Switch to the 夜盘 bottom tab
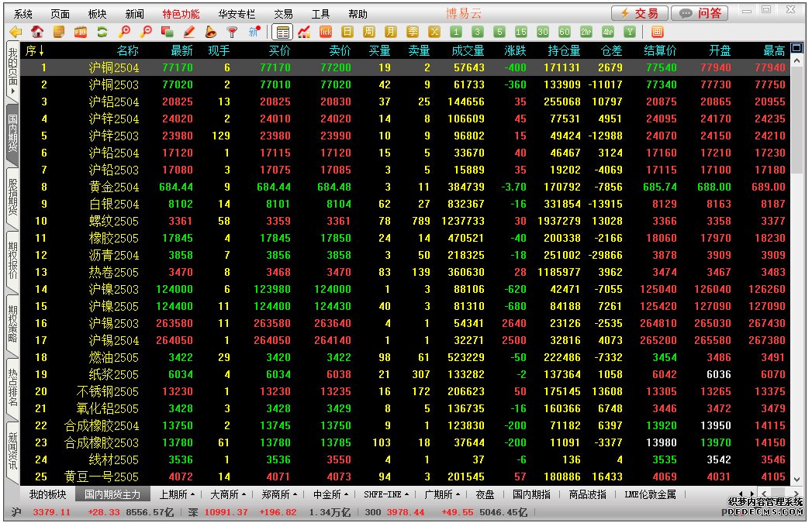This screenshot has height=523, width=812. 485,494
